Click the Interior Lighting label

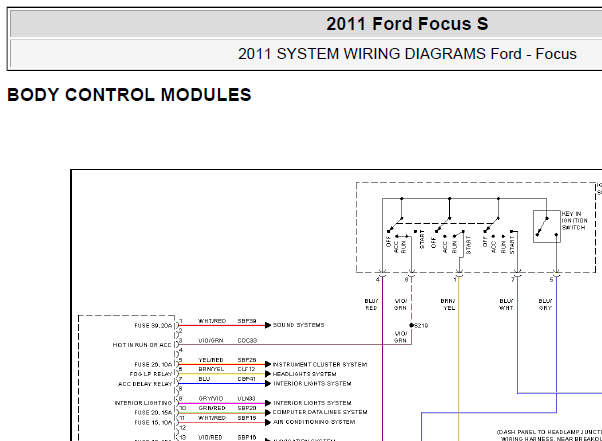coord(143,403)
